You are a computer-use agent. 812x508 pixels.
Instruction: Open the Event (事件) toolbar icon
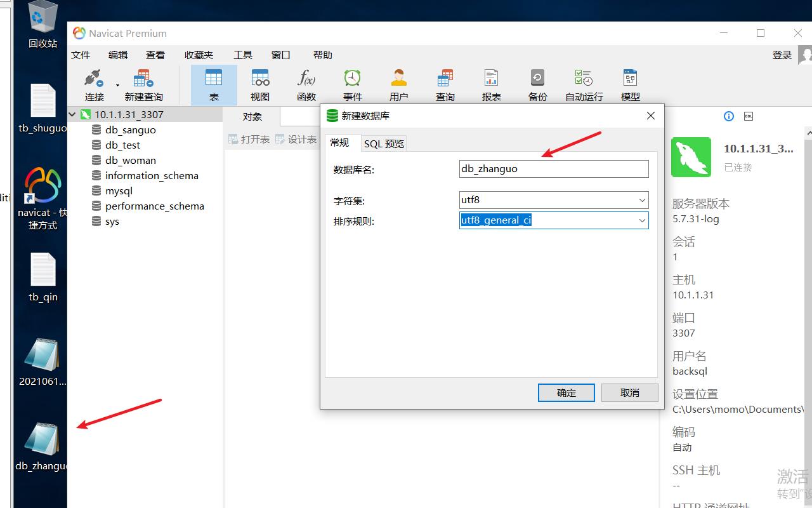[x=353, y=85]
